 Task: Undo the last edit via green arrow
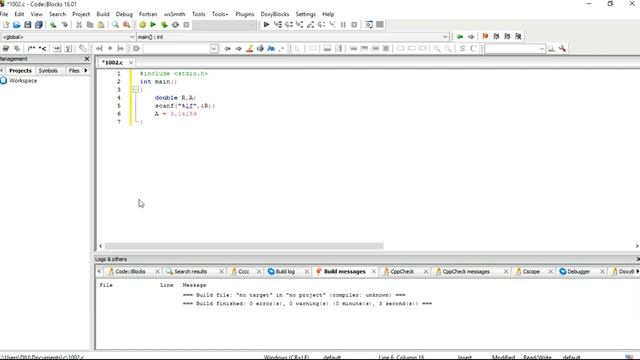pyautogui.click(x=53, y=25)
